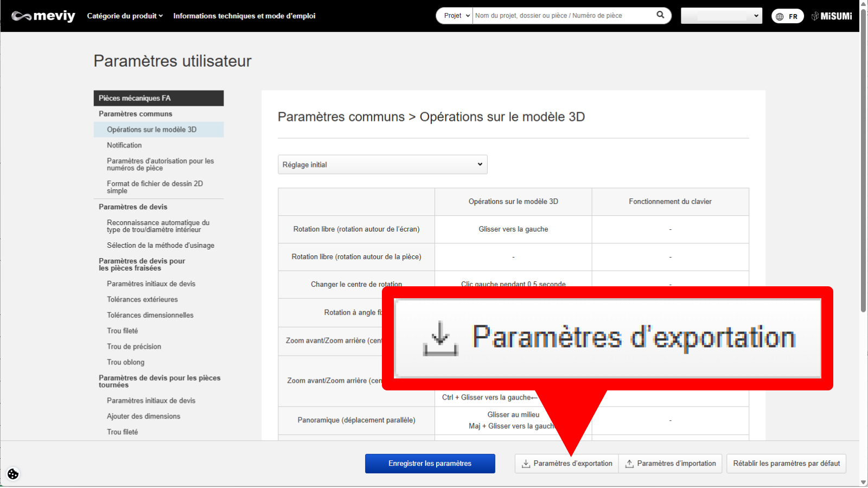Open the FR language globe selector
Viewport: 868px width, 488px height.
pos(787,16)
